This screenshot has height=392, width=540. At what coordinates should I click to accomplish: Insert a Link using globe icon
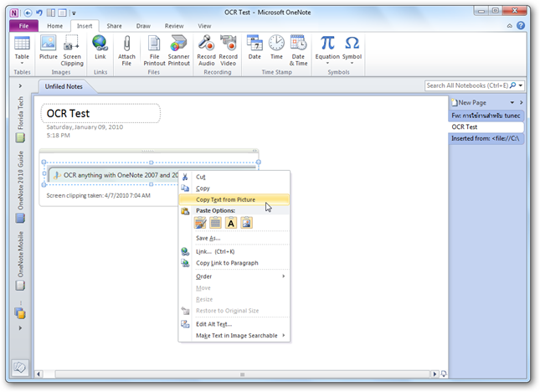tap(100, 48)
